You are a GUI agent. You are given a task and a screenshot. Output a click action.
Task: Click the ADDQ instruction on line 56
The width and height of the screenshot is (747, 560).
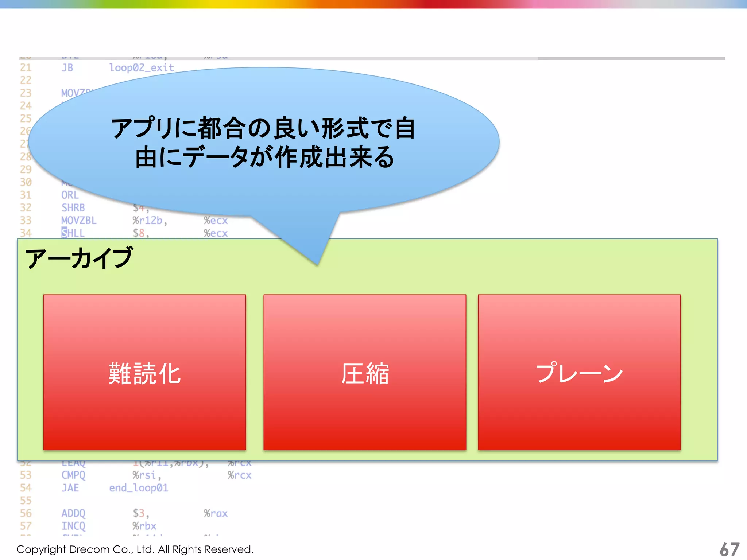click(x=73, y=513)
